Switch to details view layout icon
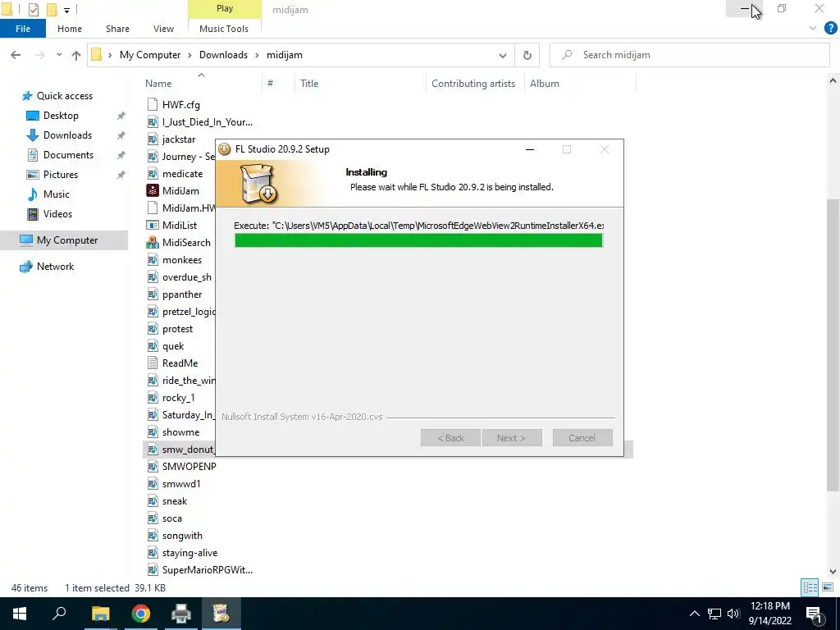The height and width of the screenshot is (630, 840). (810, 587)
